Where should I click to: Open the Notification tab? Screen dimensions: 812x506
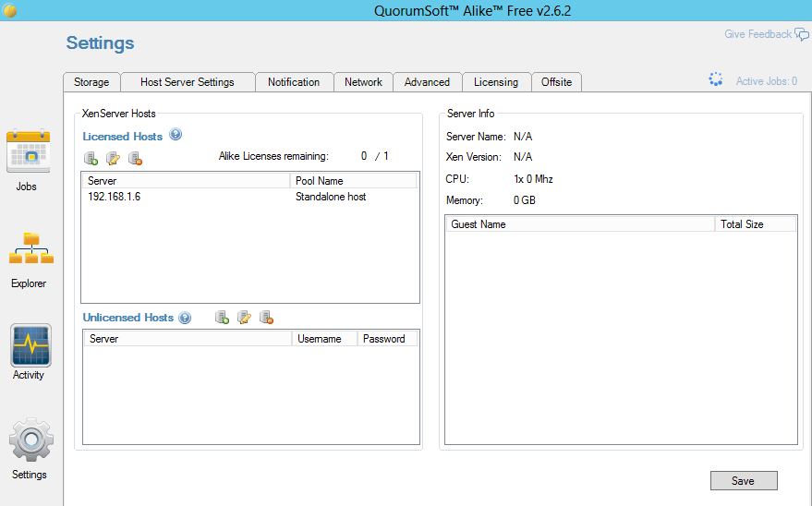pos(294,82)
